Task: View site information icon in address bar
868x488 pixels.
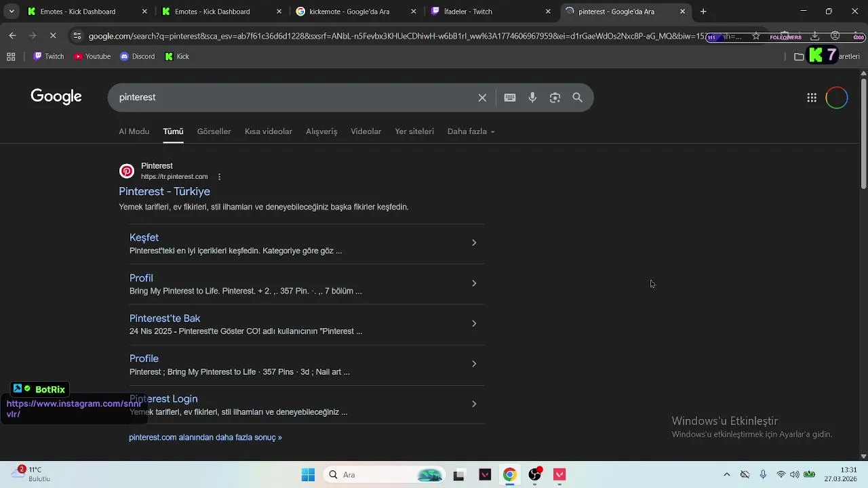Action: tap(77, 36)
